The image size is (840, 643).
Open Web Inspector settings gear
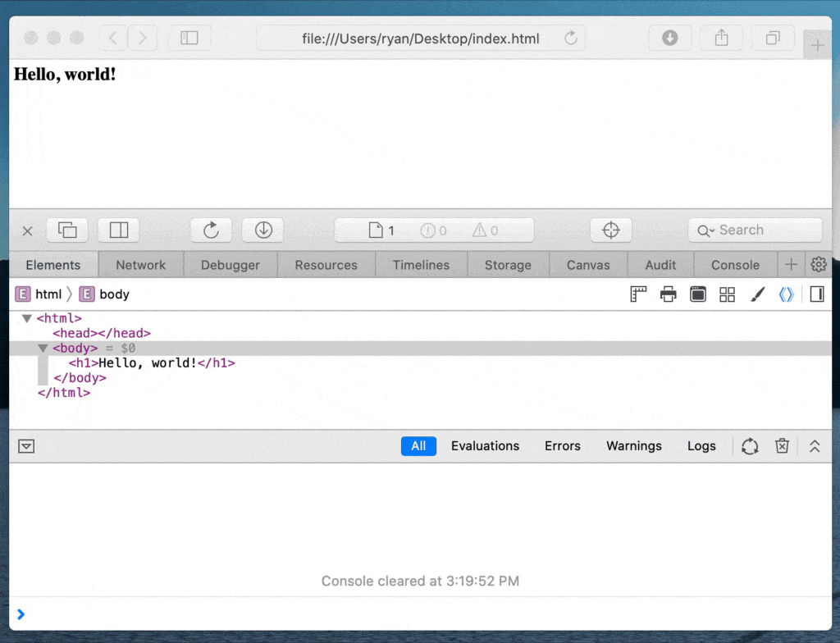[819, 264]
